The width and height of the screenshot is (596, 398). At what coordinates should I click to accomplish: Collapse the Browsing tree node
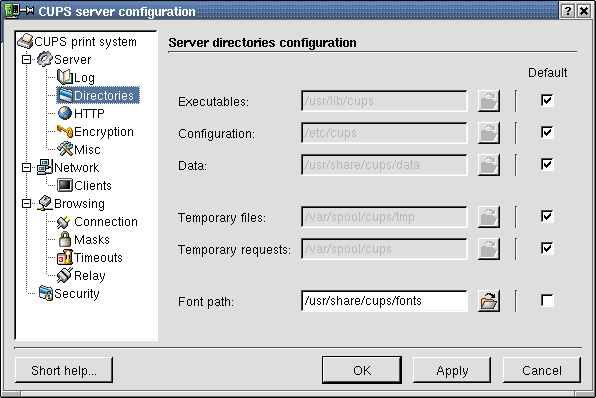26,203
